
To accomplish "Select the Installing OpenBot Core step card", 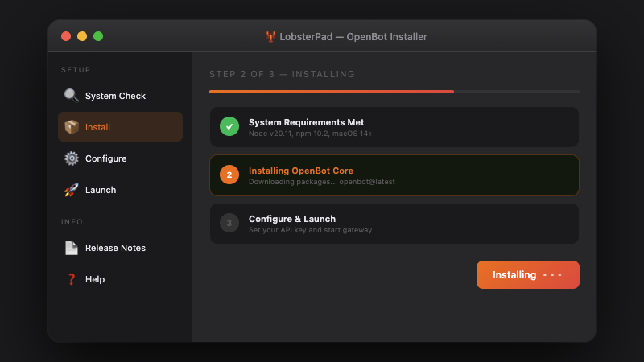I will pos(394,175).
